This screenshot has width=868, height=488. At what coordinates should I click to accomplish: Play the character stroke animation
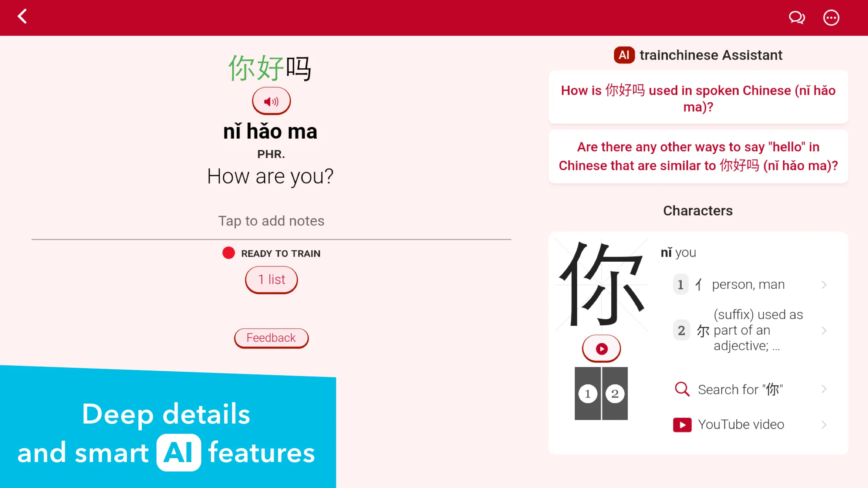(x=601, y=349)
